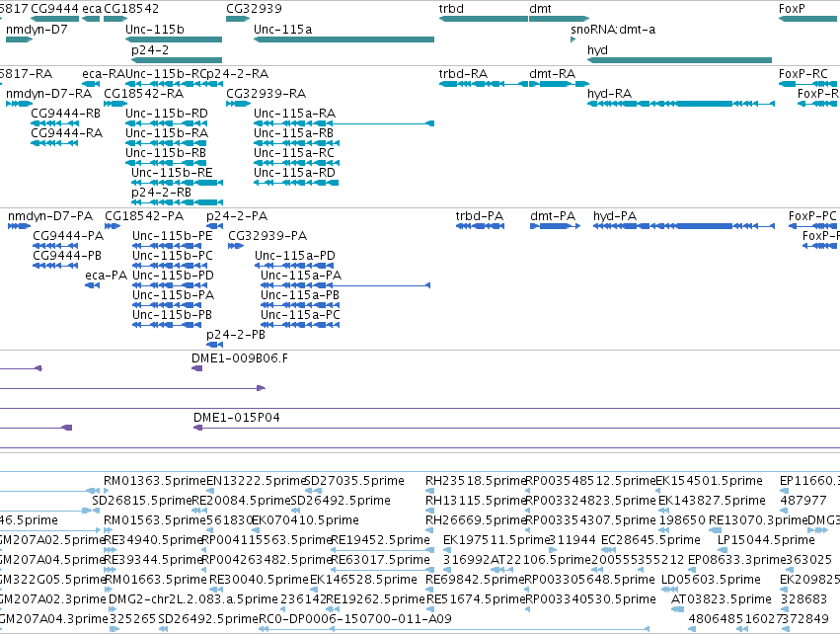840x634 pixels.
Task: Click protein p24-2-PA label
Action: (x=237, y=216)
